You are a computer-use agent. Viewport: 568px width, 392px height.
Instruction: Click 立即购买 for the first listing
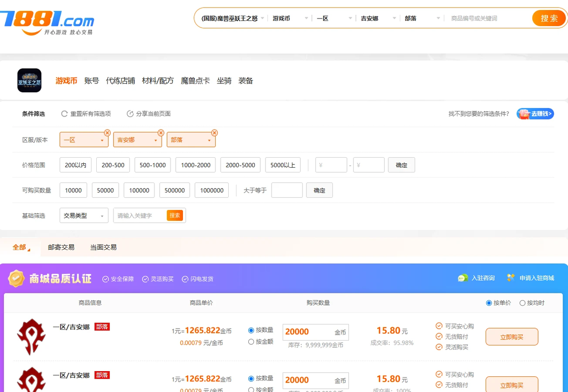pos(512,337)
